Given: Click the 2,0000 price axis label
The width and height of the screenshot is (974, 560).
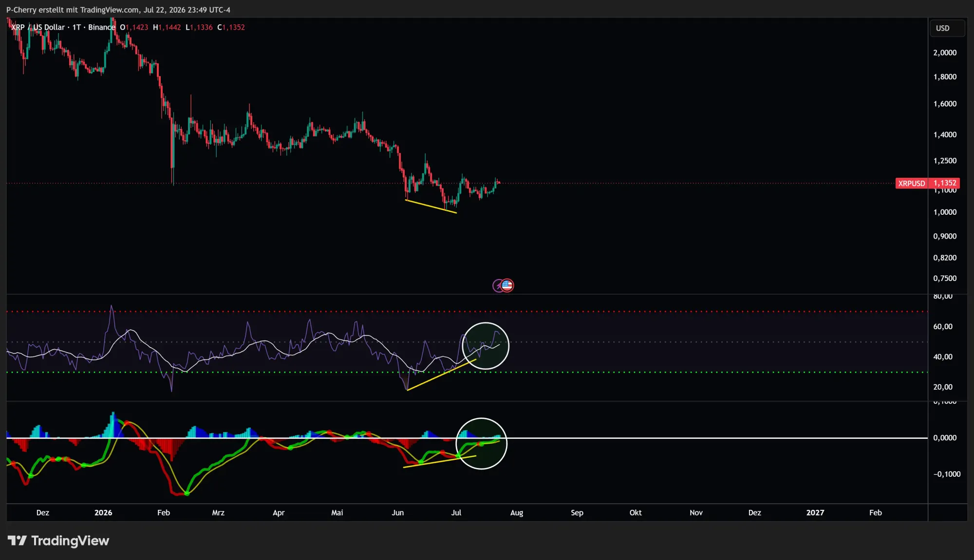Looking at the screenshot, I should tap(945, 53).
